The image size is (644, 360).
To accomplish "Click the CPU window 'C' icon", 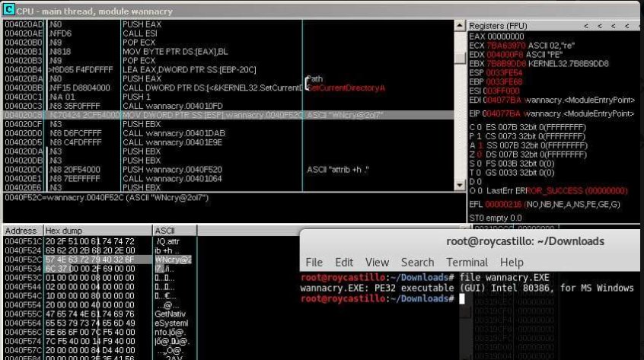I will 8,9.
